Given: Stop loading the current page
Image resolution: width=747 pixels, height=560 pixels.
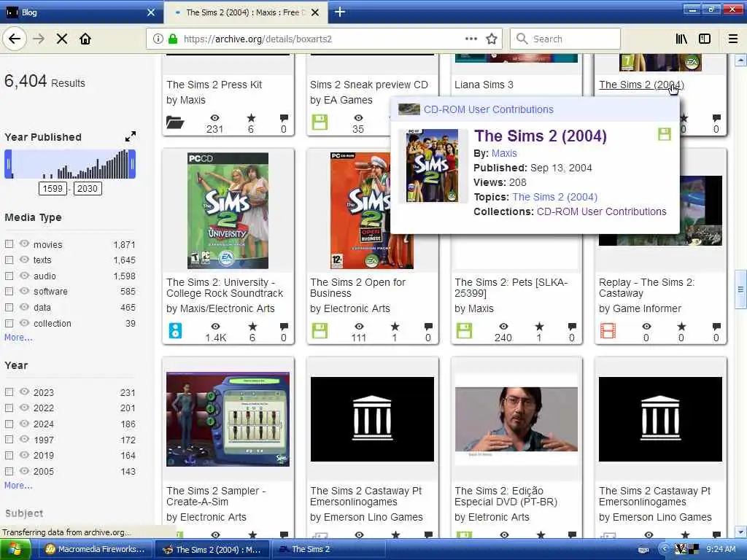Looking at the screenshot, I should [x=62, y=39].
